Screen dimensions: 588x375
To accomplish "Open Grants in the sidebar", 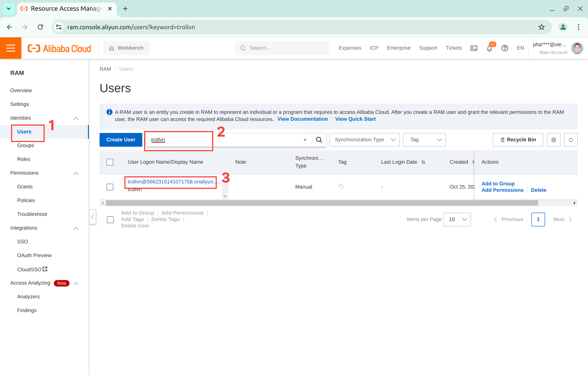I will click(x=25, y=187).
